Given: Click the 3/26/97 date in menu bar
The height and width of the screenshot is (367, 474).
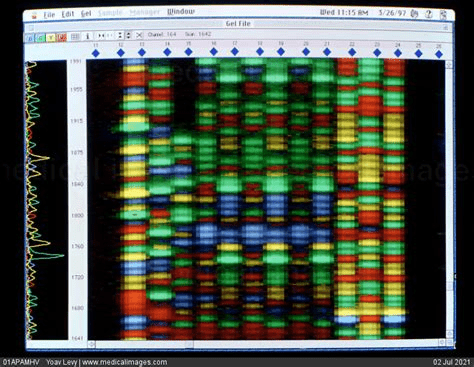Looking at the screenshot, I should click(x=392, y=13).
